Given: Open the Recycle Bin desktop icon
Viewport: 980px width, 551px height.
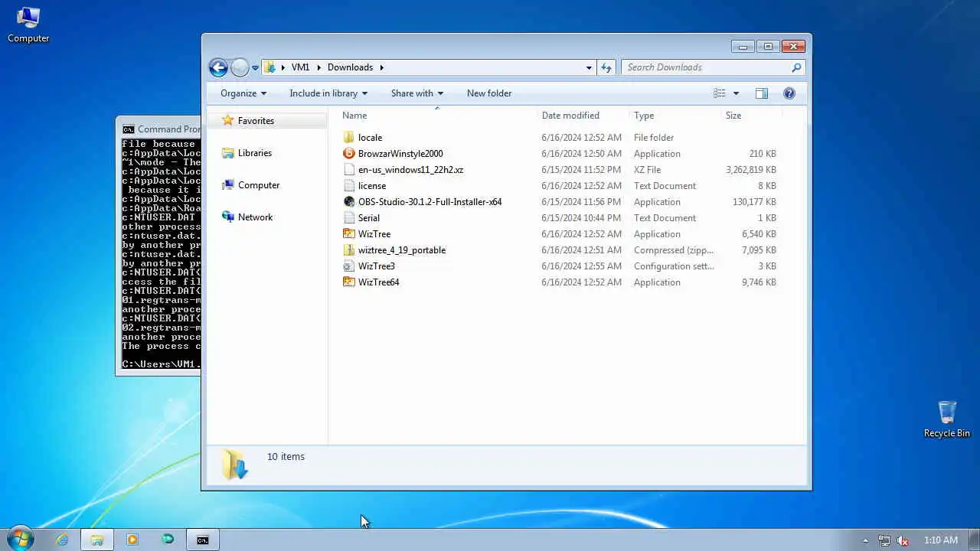Looking at the screenshot, I should 947,419.
